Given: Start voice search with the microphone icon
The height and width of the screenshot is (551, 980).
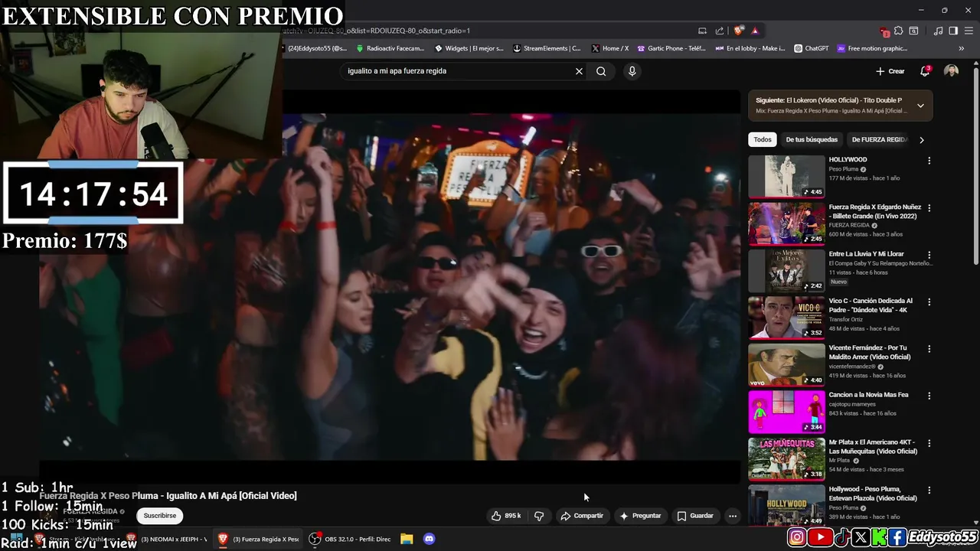Looking at the screenshot, I should coord(632,71).
